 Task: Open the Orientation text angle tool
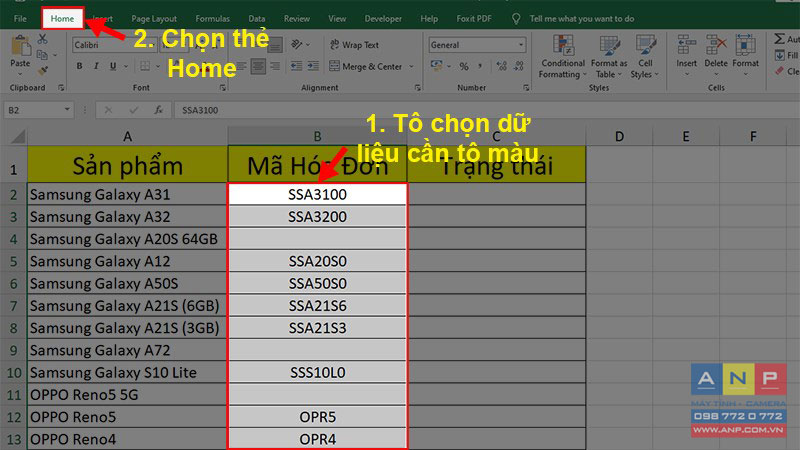pyautogui.click(x=296, y=45)
